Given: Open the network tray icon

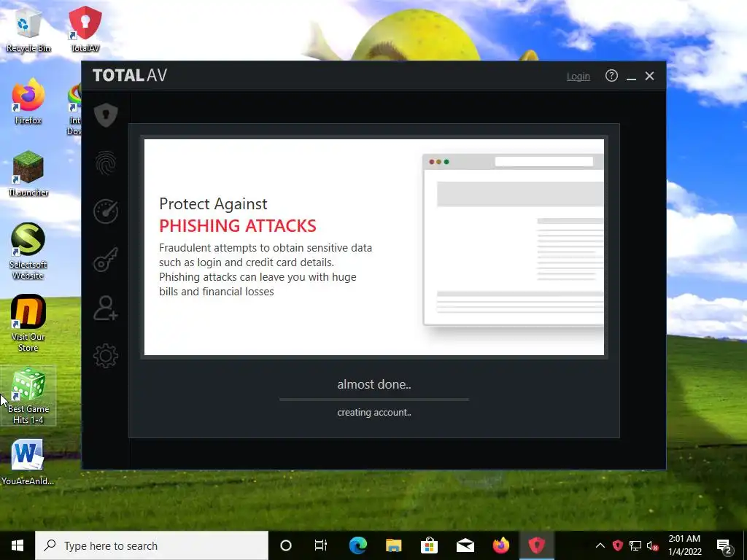Looking at the screenshot, I should (x=635, y=545).
